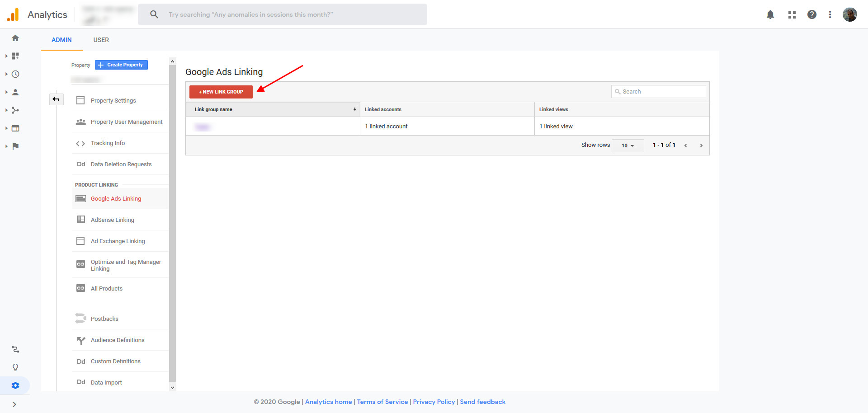The height and width of the screenshot is (413, 868).
Task: Open the Conversions flag icon
Action: pos(15,146)
